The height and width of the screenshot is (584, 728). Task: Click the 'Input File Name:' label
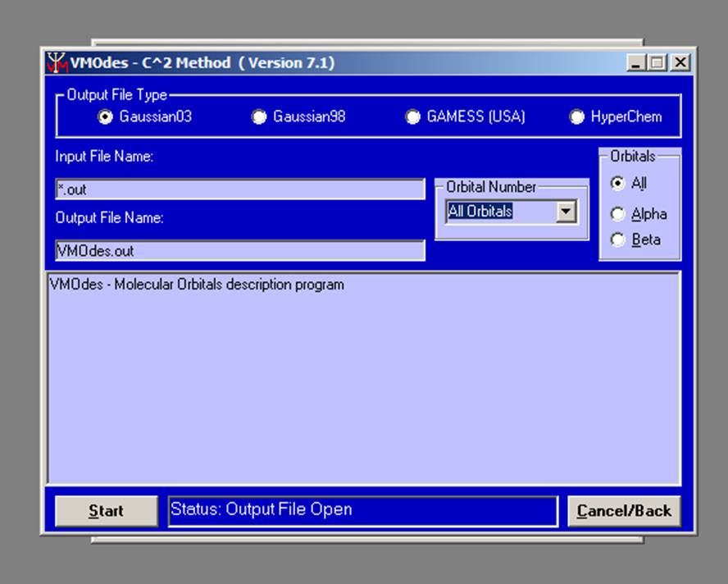[104, 157]
